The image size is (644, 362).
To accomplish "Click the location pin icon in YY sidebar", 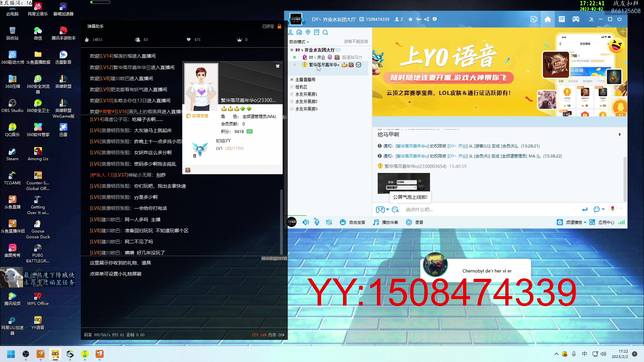I will 308,33.
